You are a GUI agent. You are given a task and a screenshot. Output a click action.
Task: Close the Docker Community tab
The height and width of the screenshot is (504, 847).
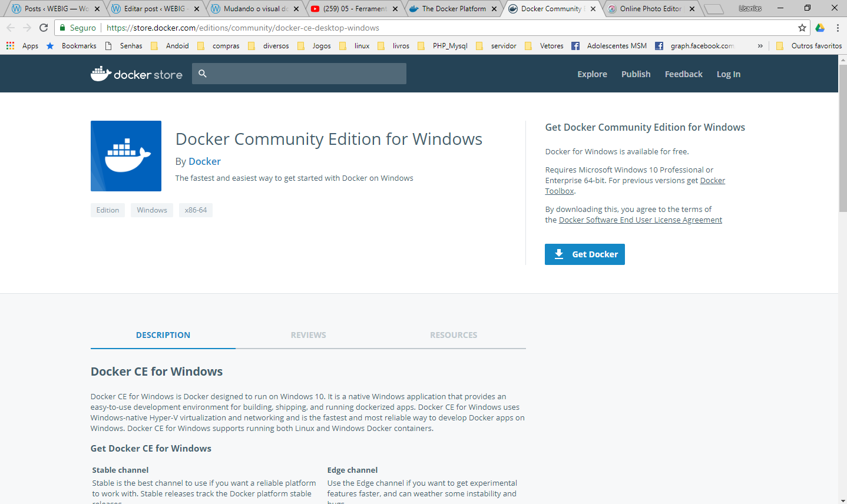593,9
